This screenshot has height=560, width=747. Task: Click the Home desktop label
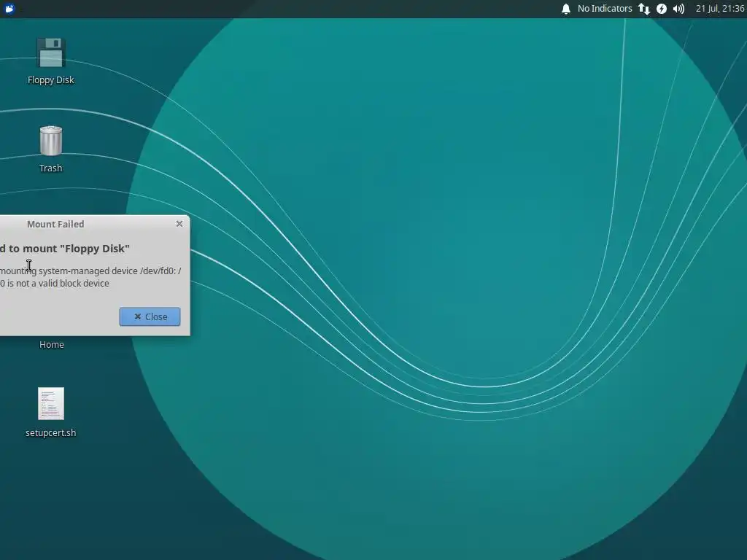(52, 344)
